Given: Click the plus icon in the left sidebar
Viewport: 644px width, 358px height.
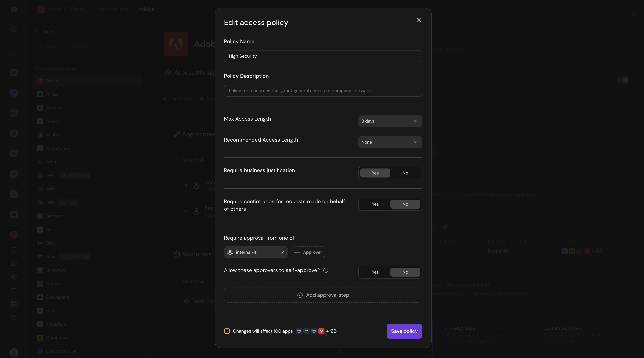Looking at the screenshot, I should point(14,54).
